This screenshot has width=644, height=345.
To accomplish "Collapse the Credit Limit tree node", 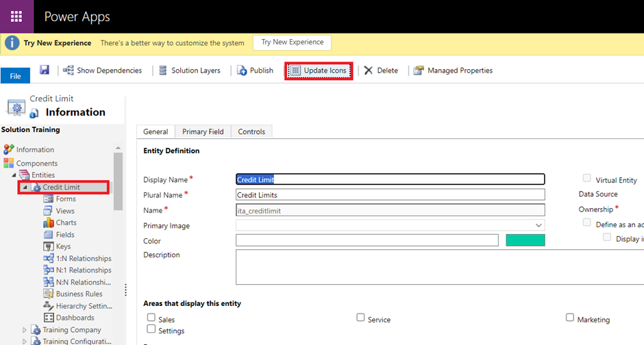I will pos(26,188).
